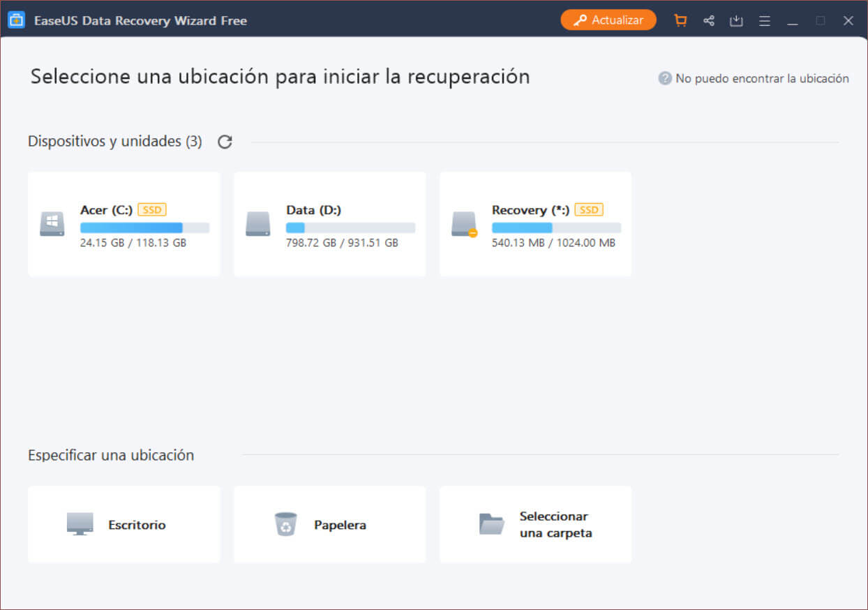Viewport: 868px width, 610px height.
Task: Click the question mark help icon
Action: (665, 78)
